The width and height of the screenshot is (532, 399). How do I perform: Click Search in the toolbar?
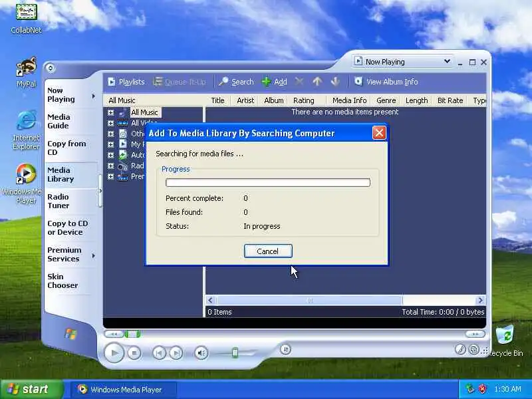pyautogui.click(x=236, y=82)
